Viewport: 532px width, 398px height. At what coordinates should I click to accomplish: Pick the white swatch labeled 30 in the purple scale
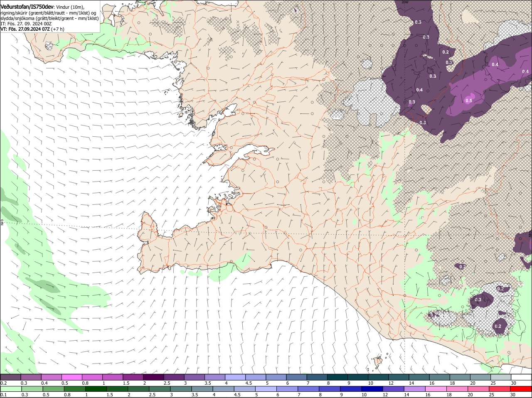522,377
